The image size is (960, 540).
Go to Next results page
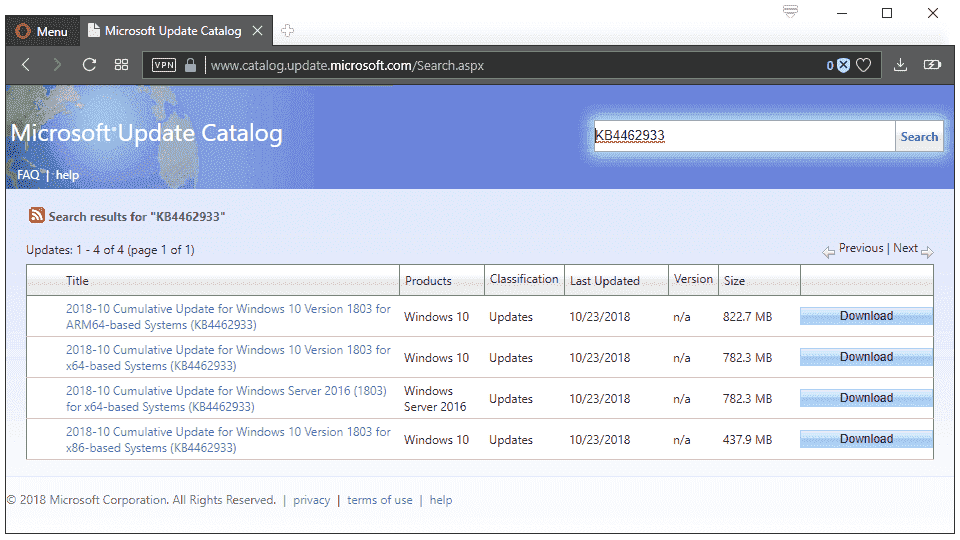point(905,248)
